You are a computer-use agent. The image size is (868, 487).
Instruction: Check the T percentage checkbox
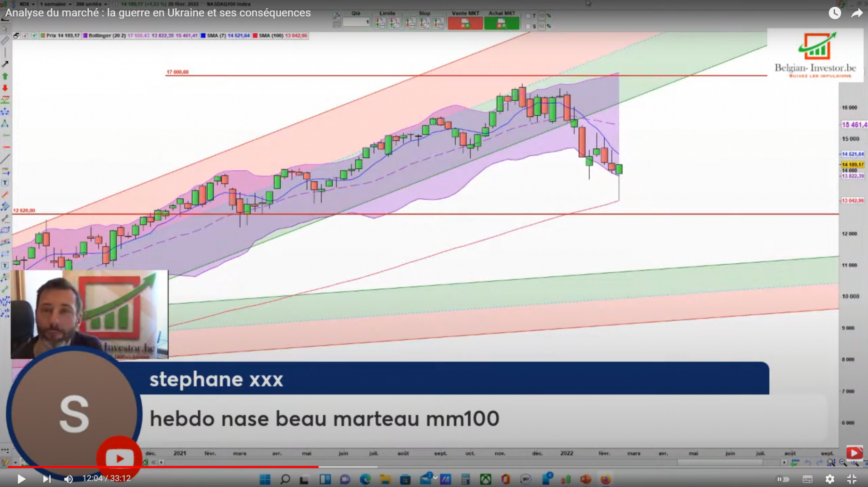[x=528, y=16]
